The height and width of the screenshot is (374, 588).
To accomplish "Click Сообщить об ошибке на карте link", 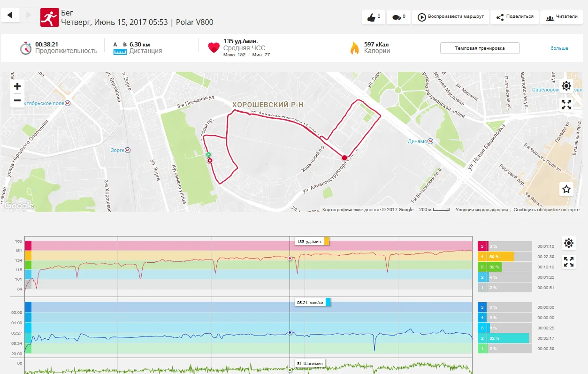I will tap(546, 210).
